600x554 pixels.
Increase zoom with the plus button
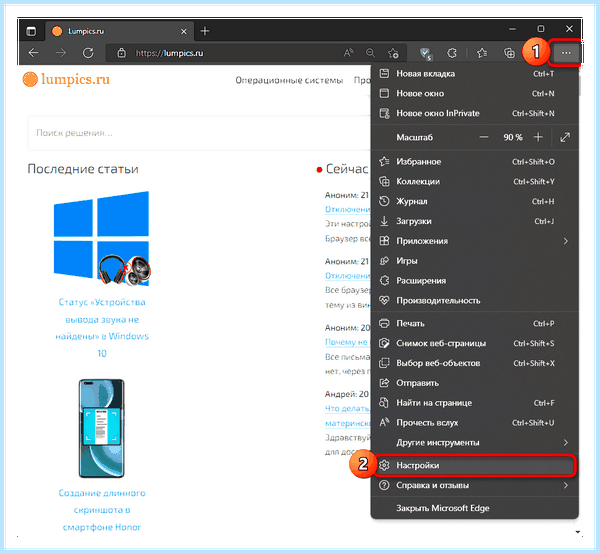[538, 137]
